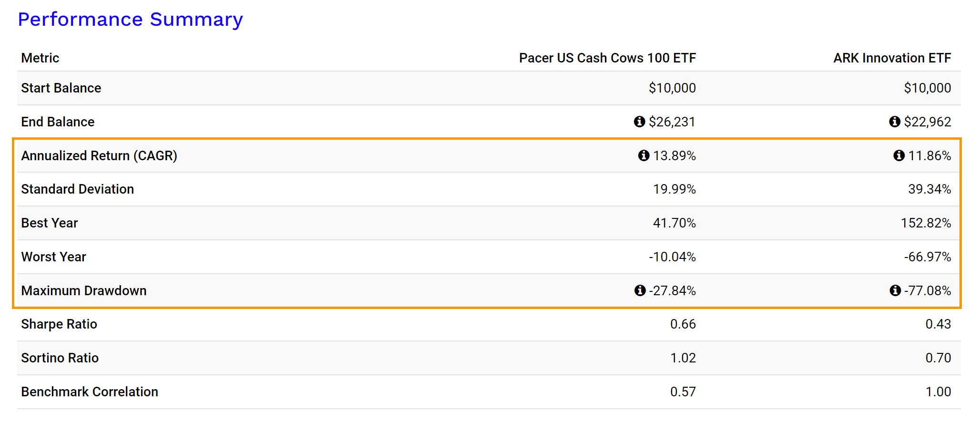Click the Sharpe Ratio row label

(x=59, y=324)
